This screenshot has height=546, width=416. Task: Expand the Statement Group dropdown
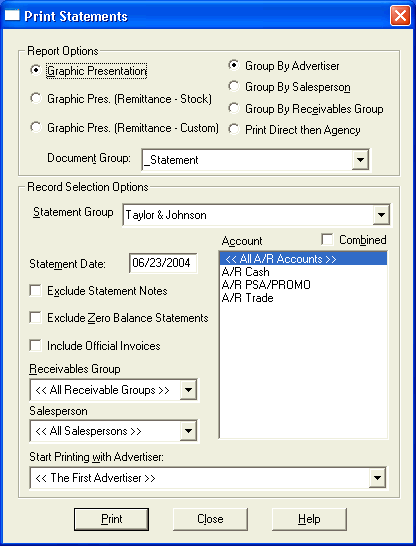point(381,214)
